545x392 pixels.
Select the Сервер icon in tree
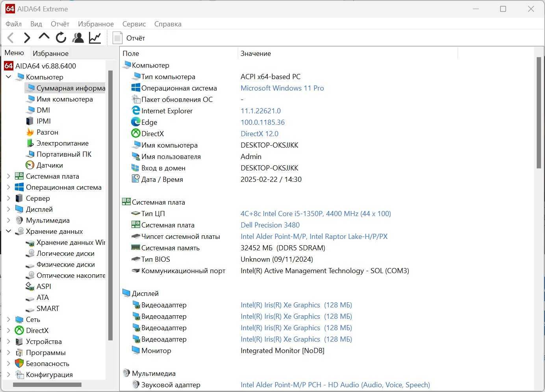click(19, 198)
